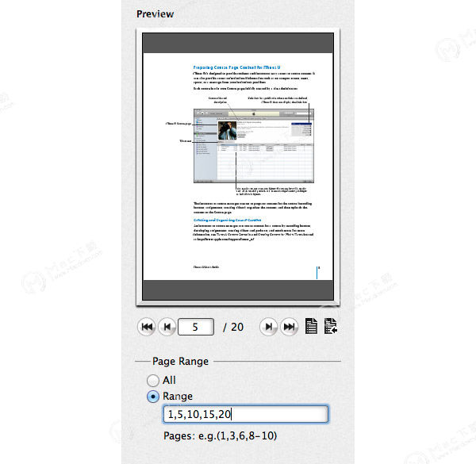This screenshot has width=476, height=464.
Task: Select the All page range option
Action: pyautogui.click(x=153, y=380)
